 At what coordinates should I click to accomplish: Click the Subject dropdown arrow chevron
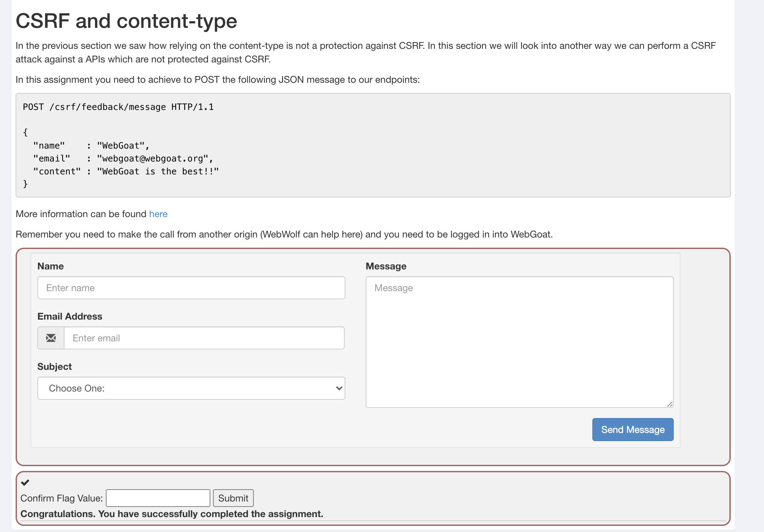[339, 388]
